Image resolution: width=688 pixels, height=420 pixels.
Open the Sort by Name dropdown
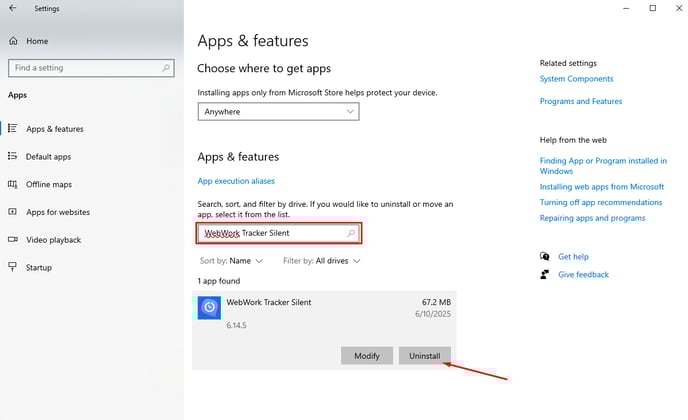(x=231, y=261)
